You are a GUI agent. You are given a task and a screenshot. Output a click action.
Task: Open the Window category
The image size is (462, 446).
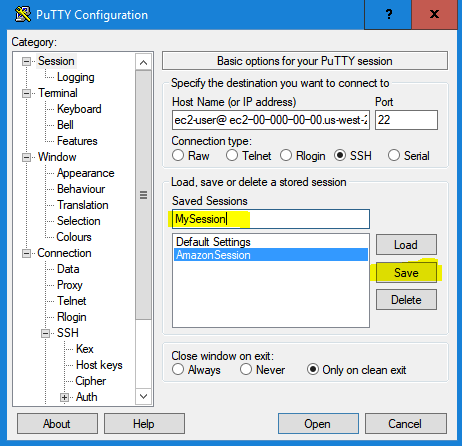(x=57, y=157)
